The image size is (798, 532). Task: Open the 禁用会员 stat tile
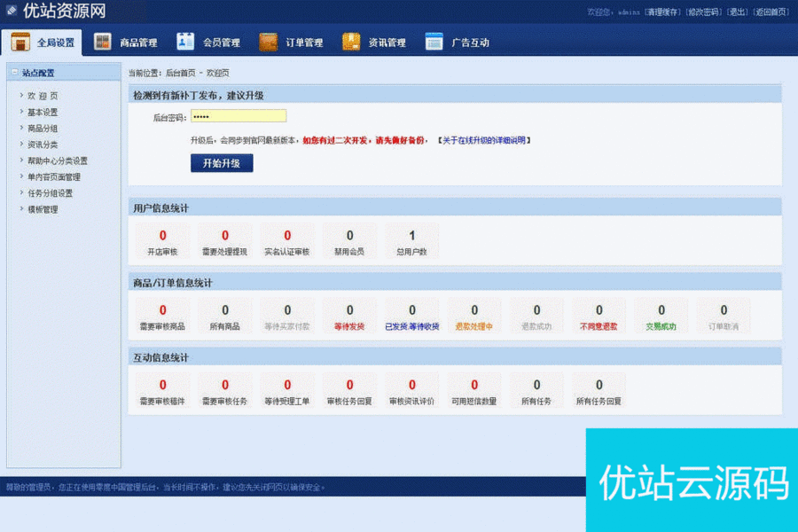[x=349, y=241]
